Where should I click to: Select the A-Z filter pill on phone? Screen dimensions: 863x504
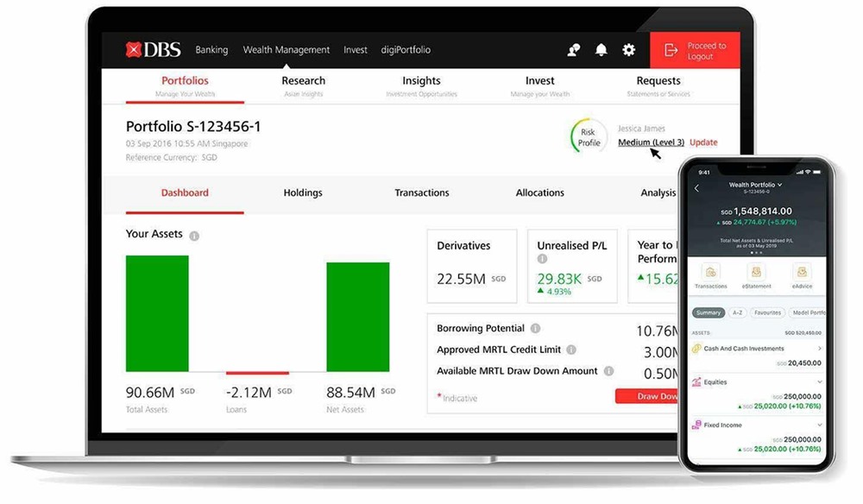coord(737,312)
